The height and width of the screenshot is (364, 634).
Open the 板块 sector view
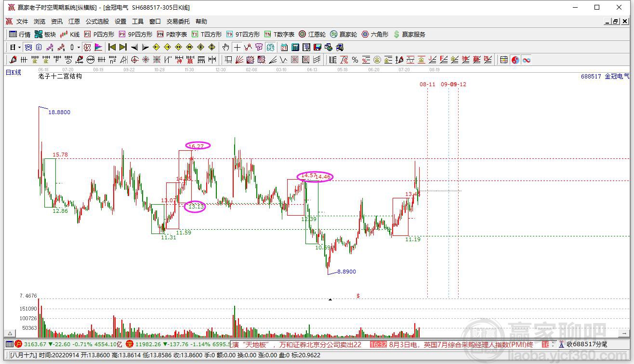[x=45, y=34]
